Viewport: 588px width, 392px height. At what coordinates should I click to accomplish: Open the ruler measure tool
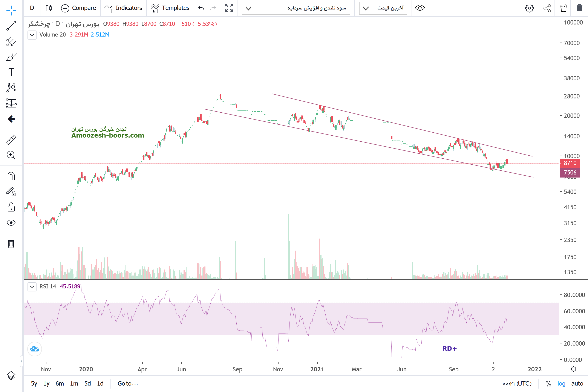(11, 140)
